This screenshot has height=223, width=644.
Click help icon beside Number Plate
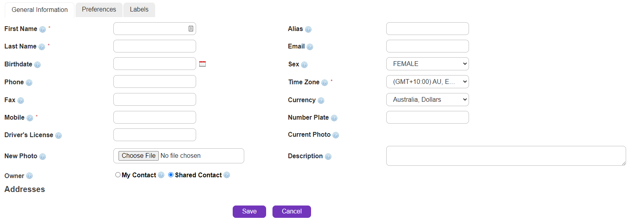(334, 118)
